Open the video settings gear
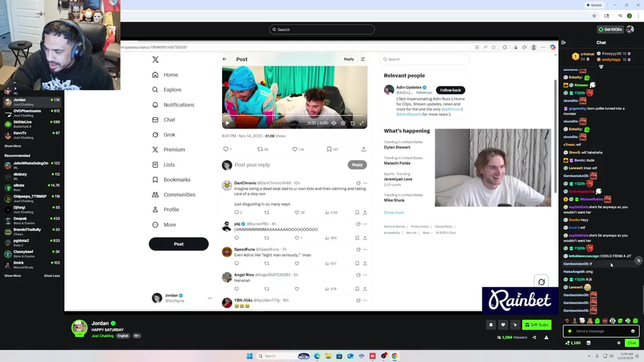The width and height of the screenshot is (644, 362). pyautogui.click(x=343, y=123)
